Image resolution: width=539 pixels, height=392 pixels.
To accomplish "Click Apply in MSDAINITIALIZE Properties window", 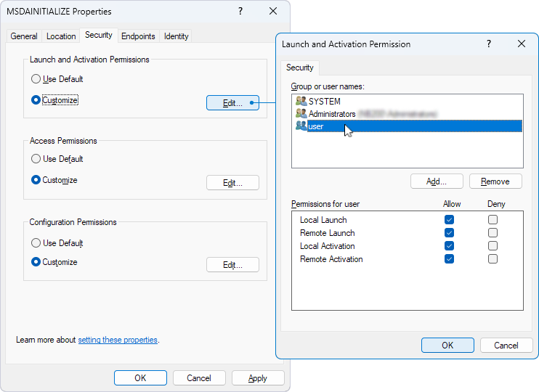I will click(258, 378).
